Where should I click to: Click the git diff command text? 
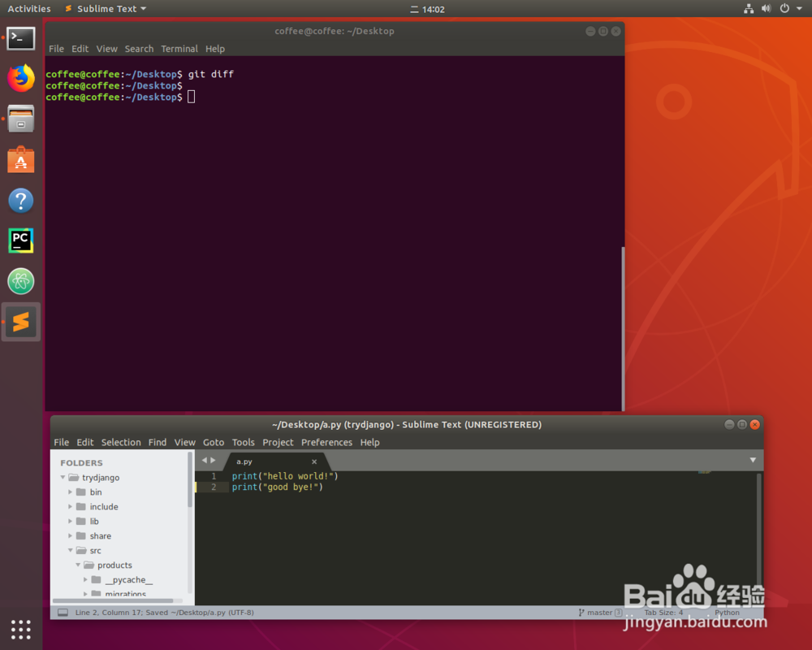pos(211,74)
